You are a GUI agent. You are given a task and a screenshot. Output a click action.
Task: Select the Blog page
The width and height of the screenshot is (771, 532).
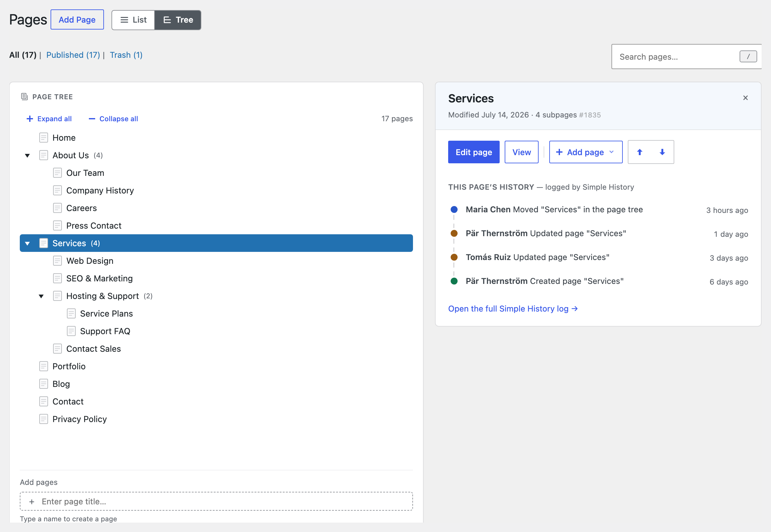(x=216, y=384)
